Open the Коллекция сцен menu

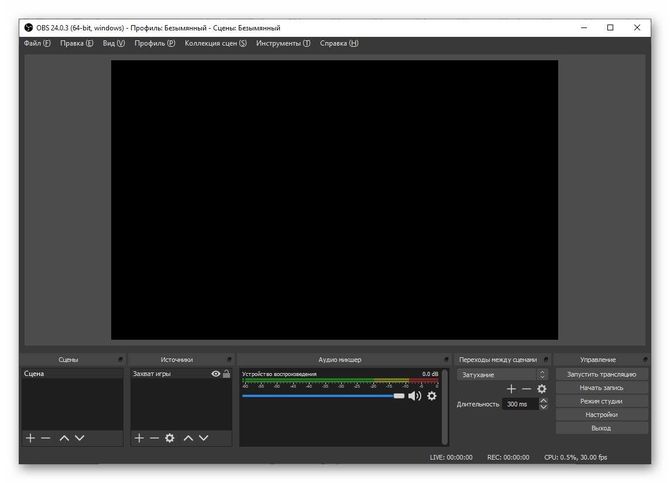pos(215,44)
